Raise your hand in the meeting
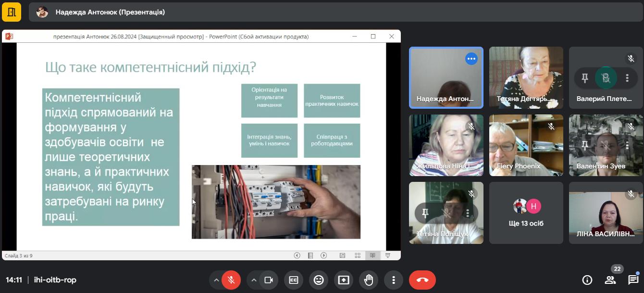644x293 pixels. (x=369, y=280)
